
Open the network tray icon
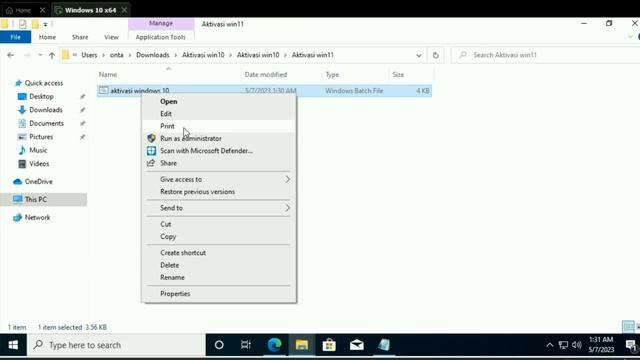563,345
